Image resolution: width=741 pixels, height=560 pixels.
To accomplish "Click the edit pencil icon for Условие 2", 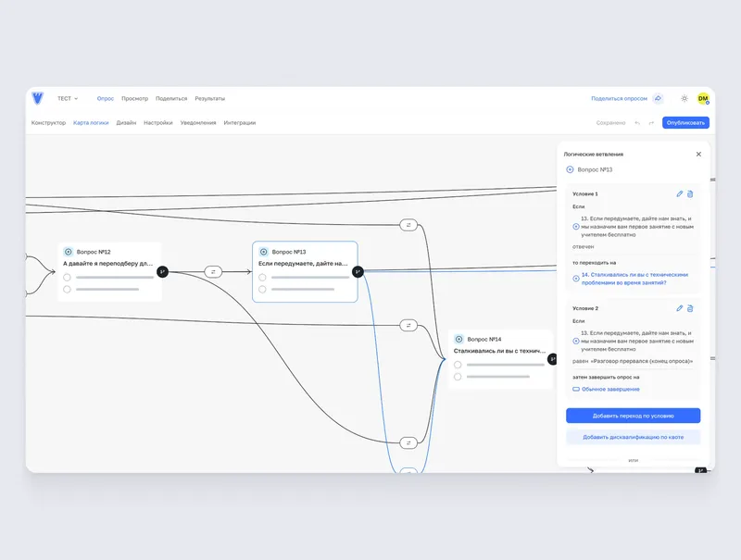I will click(679, 308).
